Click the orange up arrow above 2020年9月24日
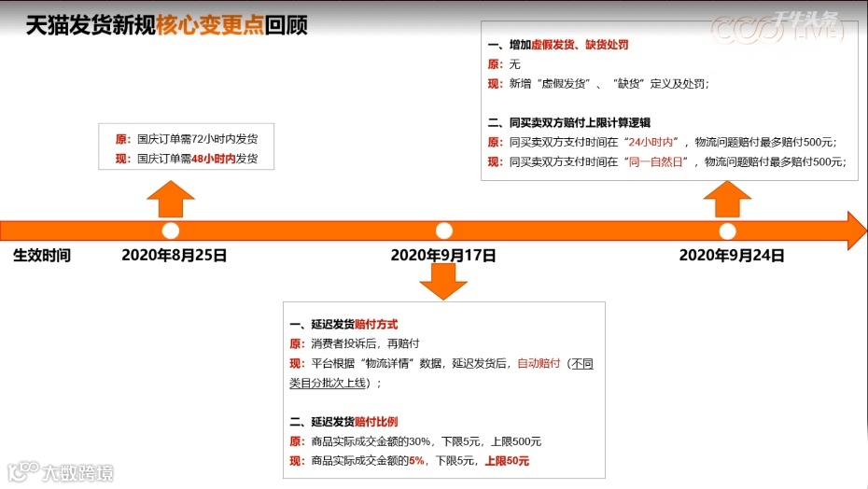This screenshot has width=868, height=489. pyautogui.click(x=727, y=200)
